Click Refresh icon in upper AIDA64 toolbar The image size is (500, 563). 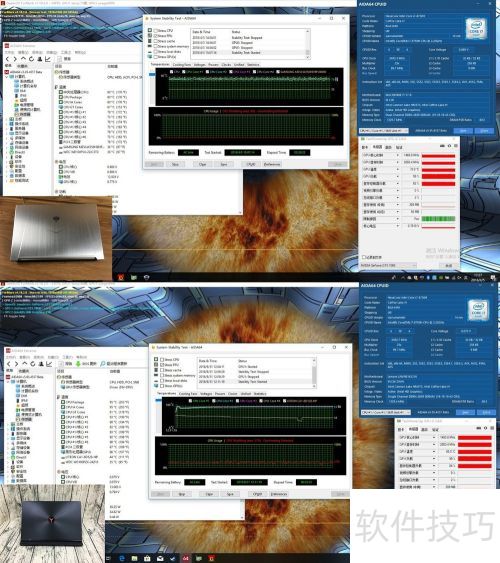tap(31, 59)
